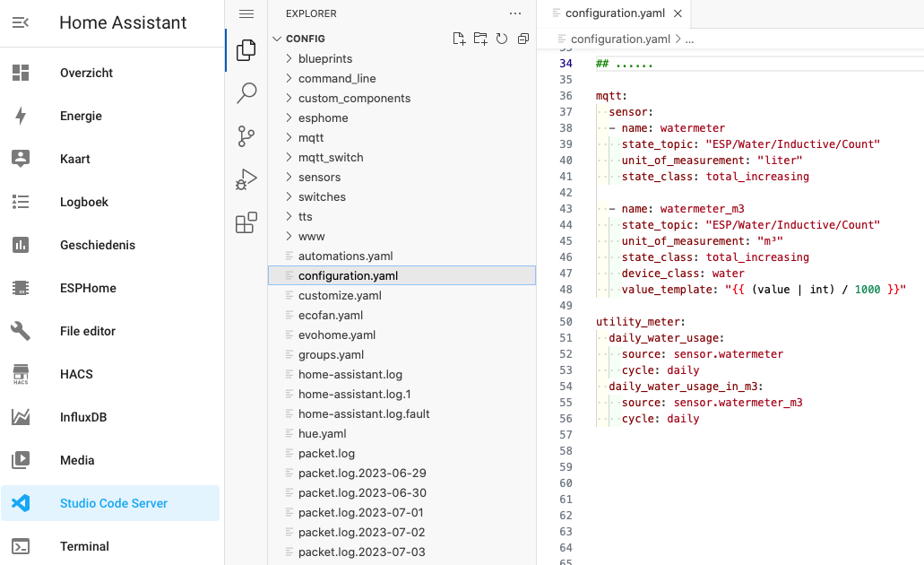Close the configuration.yaml editor tab
924x565 pixels.
[x=678, y=13]
